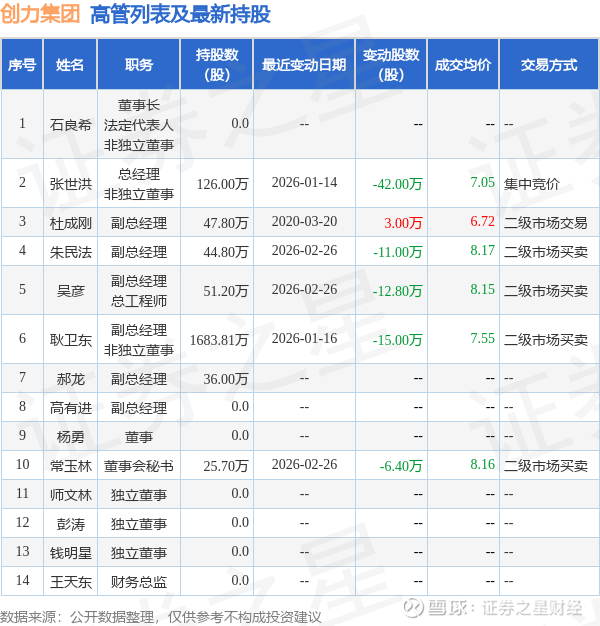The height and width of the screenshot is (626, 600).
Task: Select the 交易方式 column header
Action: click(x=549, y=64)
